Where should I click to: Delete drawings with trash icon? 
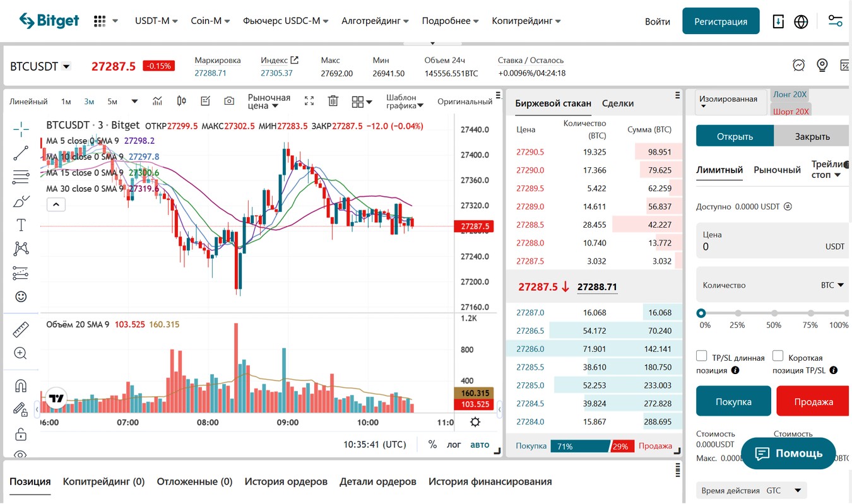tap(333, 101)
